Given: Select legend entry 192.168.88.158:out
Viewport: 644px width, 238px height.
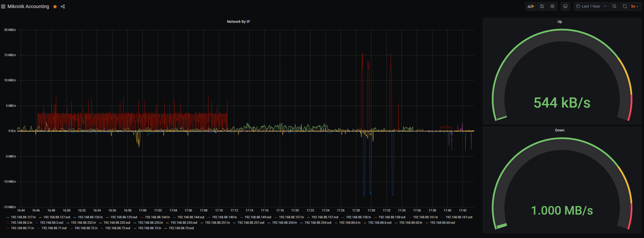Looking at the screenshot, I should 392,217.
